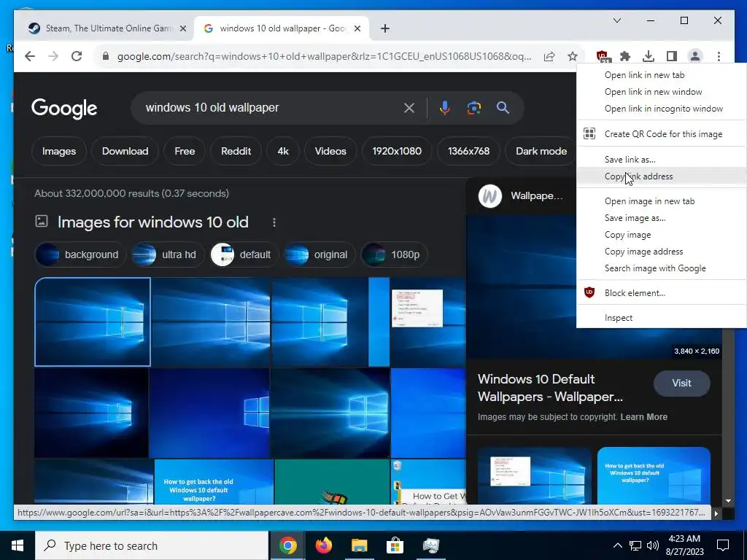Bookmark this page with the star icon
747x560 pixels.
click(x=573, y=56)
